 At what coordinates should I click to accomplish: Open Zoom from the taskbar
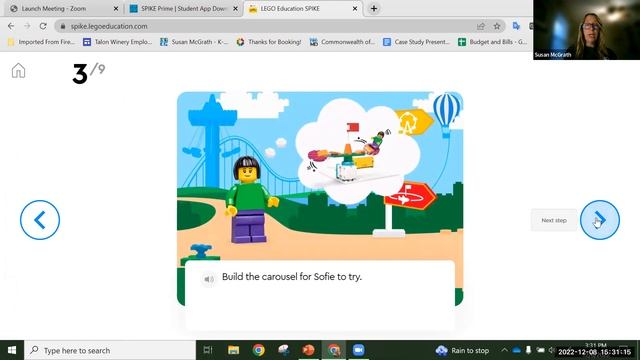coord(358,350)
